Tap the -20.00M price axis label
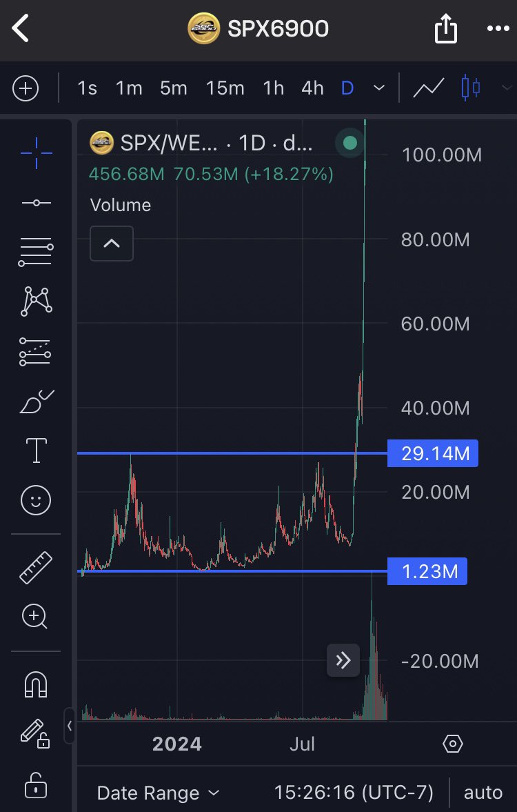Screen dimensions: 517x812 (x=440, y=662)
